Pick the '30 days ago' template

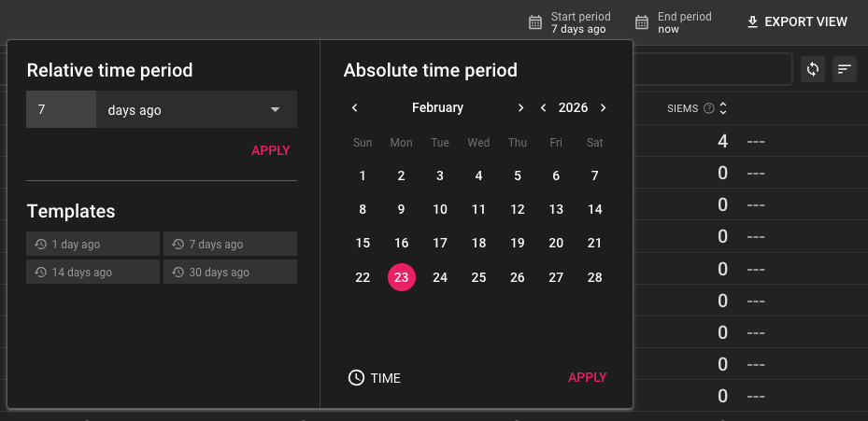pyautogui.click(x=230, y=273)
